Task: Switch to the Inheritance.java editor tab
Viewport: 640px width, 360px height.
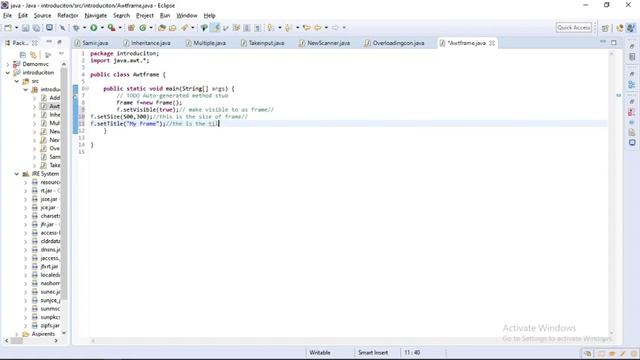Action: pos(147,43)
